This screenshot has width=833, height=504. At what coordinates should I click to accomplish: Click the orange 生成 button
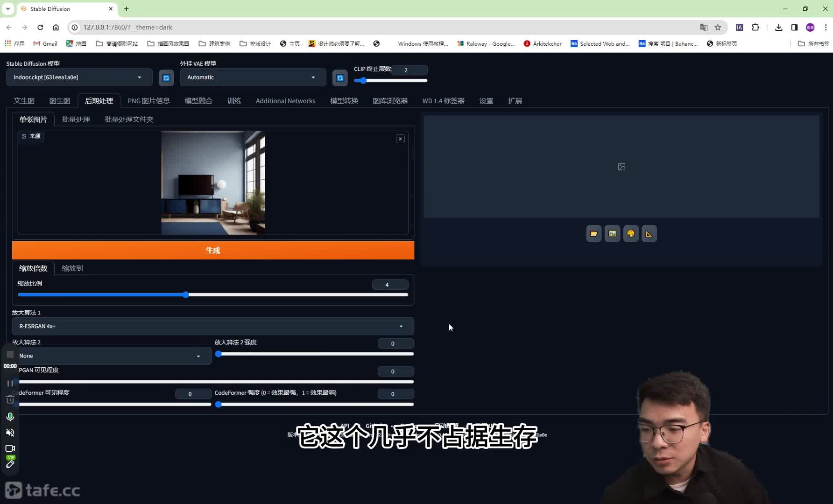coord(213,251)
